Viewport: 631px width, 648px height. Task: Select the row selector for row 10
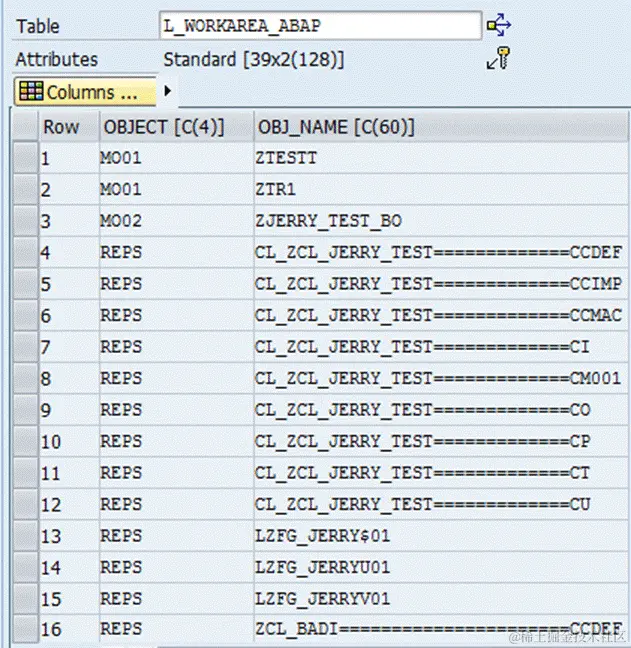point(26,441)
